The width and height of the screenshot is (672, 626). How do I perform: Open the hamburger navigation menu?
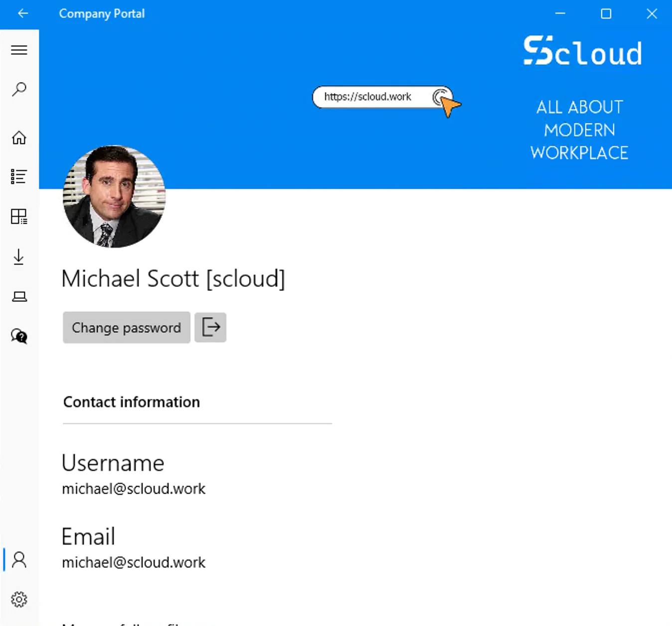coord(19,50)
